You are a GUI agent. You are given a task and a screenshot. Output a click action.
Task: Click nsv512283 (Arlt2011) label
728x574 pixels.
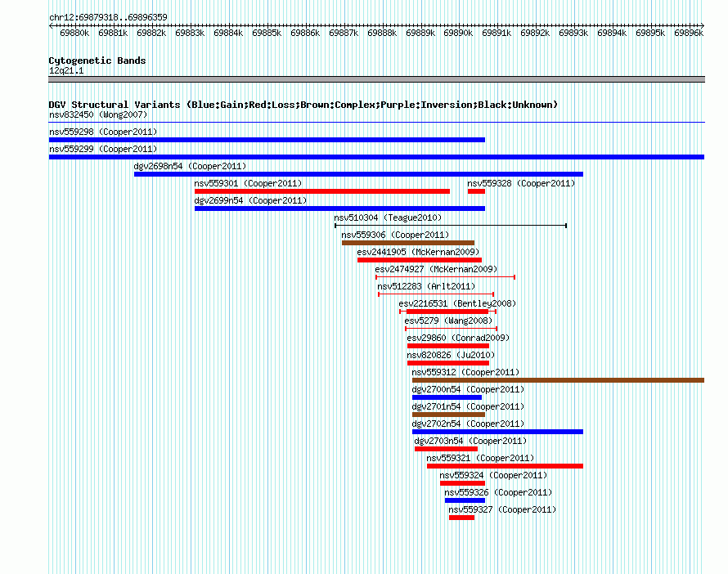(426, 286)
